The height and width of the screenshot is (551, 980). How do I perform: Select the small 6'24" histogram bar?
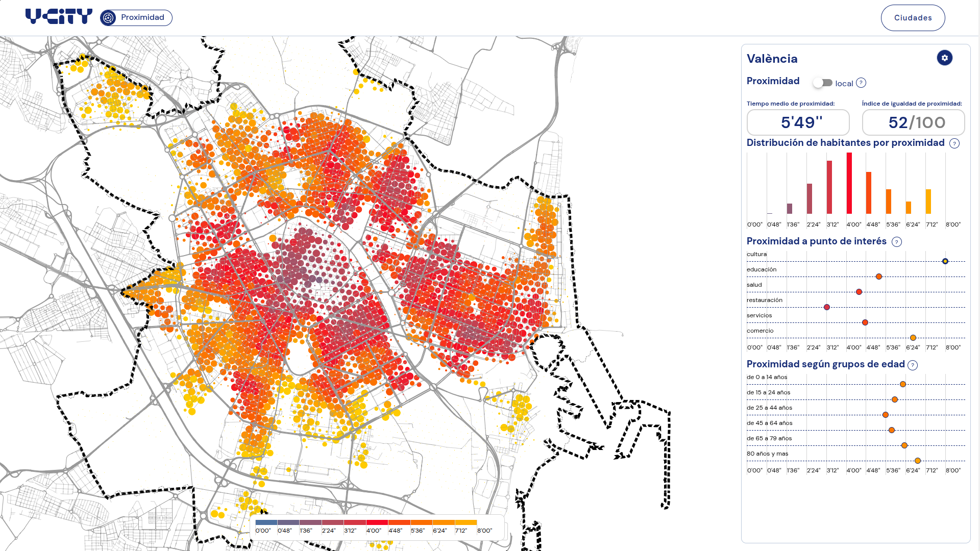click(909, 208)
